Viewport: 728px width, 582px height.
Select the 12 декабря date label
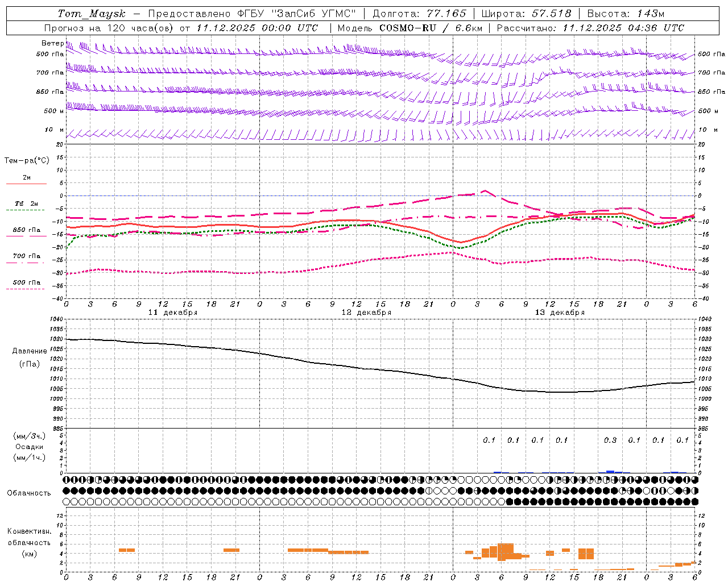366,313
